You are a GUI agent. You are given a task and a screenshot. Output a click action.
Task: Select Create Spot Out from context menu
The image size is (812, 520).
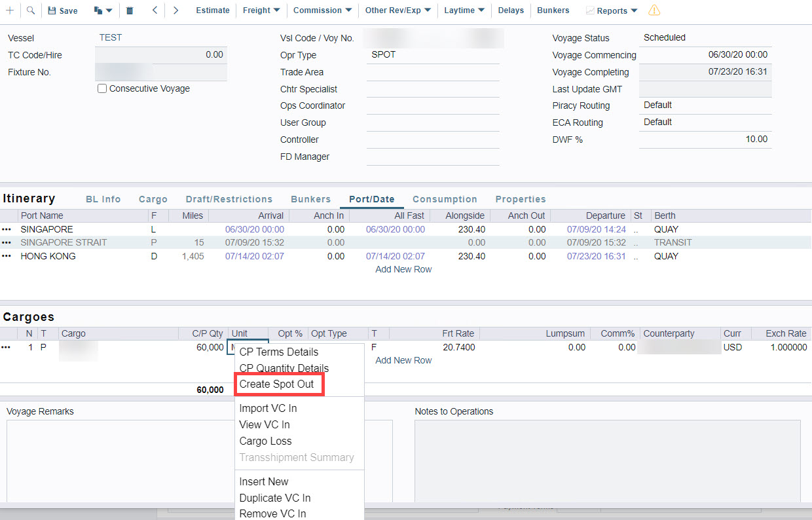[x=276, y=384]
